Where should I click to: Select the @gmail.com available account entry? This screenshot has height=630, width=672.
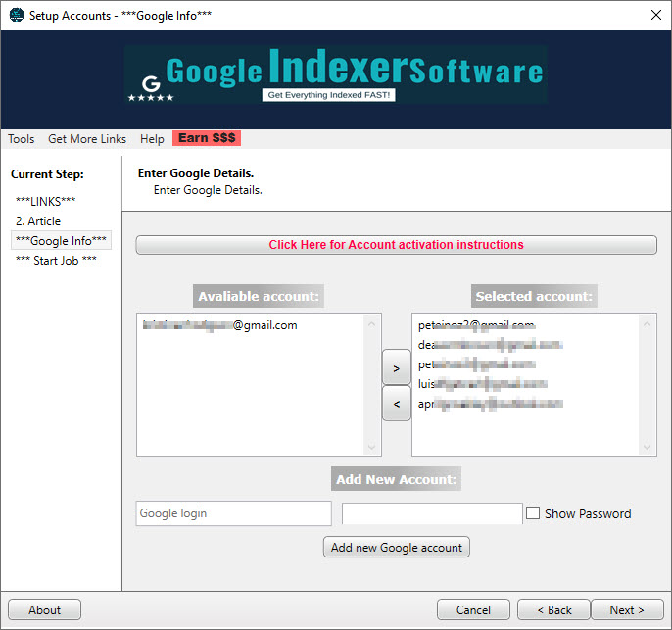219,325
